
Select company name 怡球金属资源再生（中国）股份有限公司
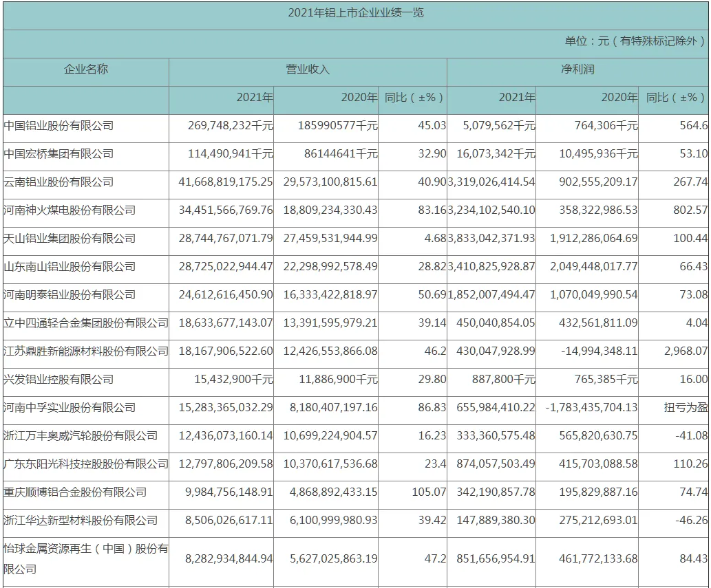coord(86,558)
